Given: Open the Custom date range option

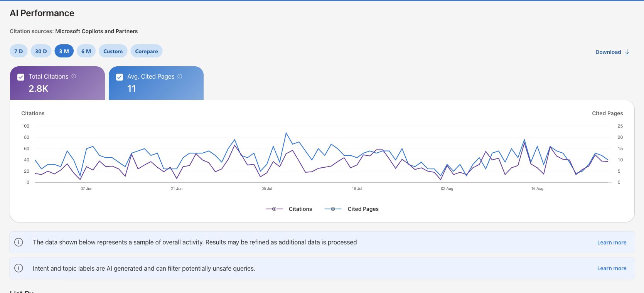Looking at the screenshot, I should click(x=113, y=51).
